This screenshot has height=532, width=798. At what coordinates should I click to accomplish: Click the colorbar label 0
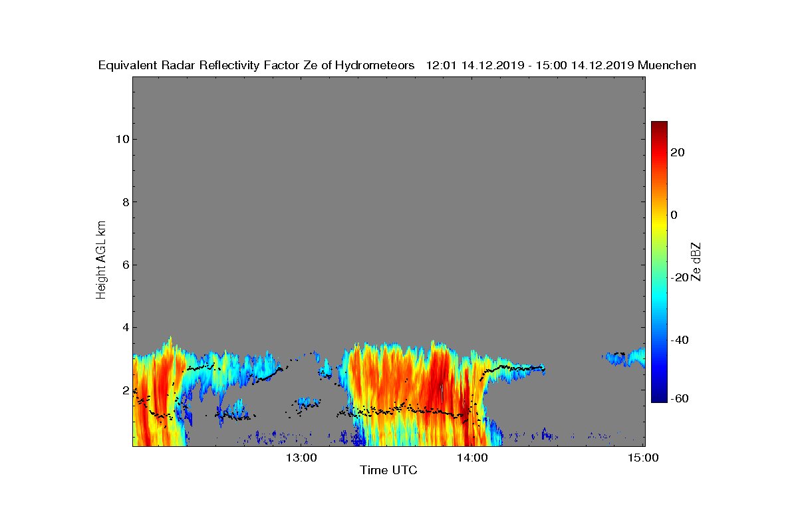click(675, 215)
